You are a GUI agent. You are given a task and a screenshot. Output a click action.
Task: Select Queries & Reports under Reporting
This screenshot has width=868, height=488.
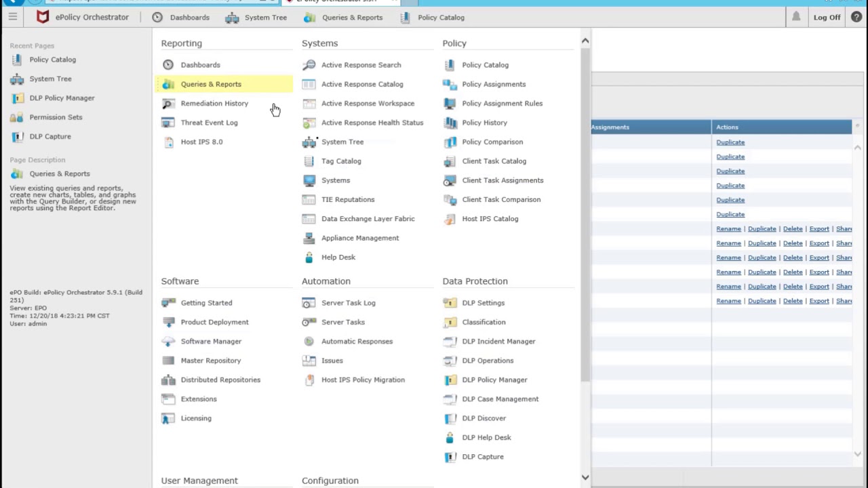(211, 84)
